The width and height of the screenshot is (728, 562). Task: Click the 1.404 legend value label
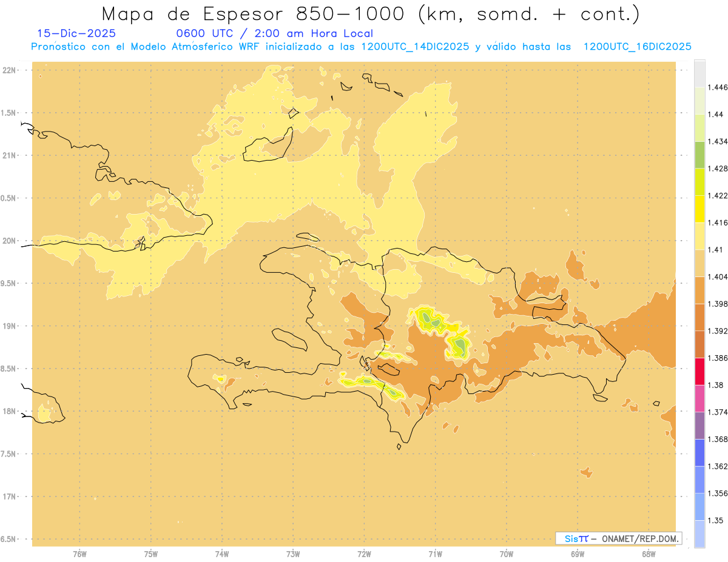point(718,276)
